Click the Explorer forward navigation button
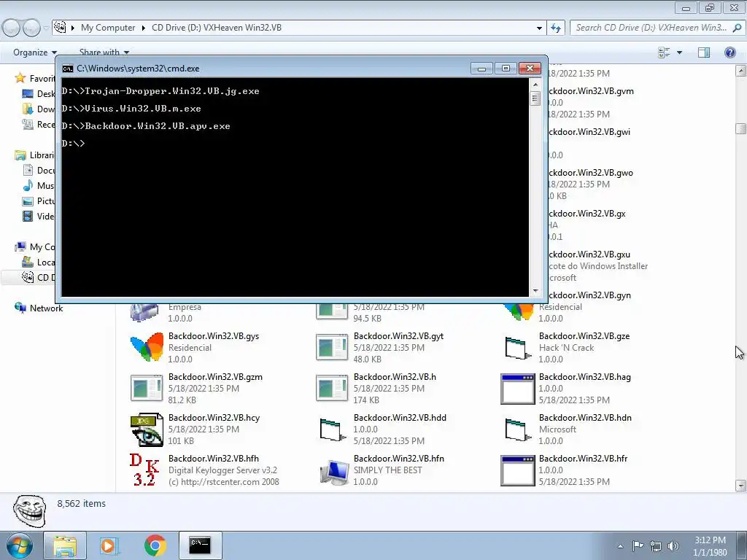This screenshot has width=747, height=560. tap(31, 28)
